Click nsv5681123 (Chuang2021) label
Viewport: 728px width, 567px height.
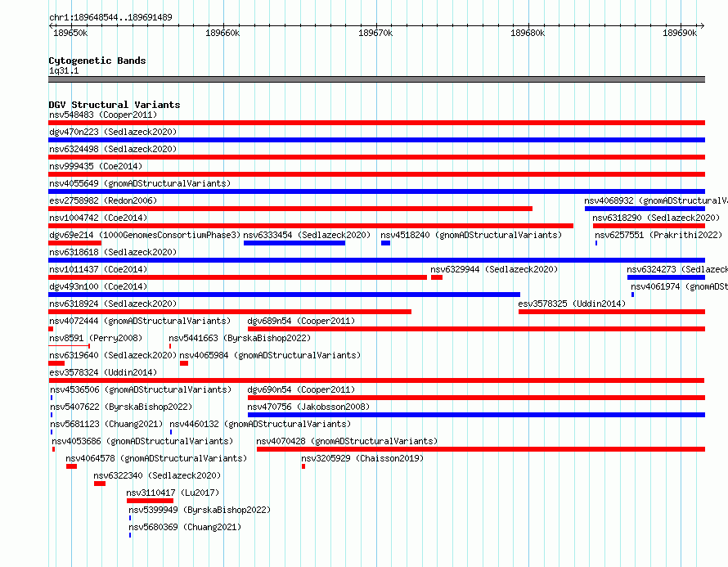point(106,424)
